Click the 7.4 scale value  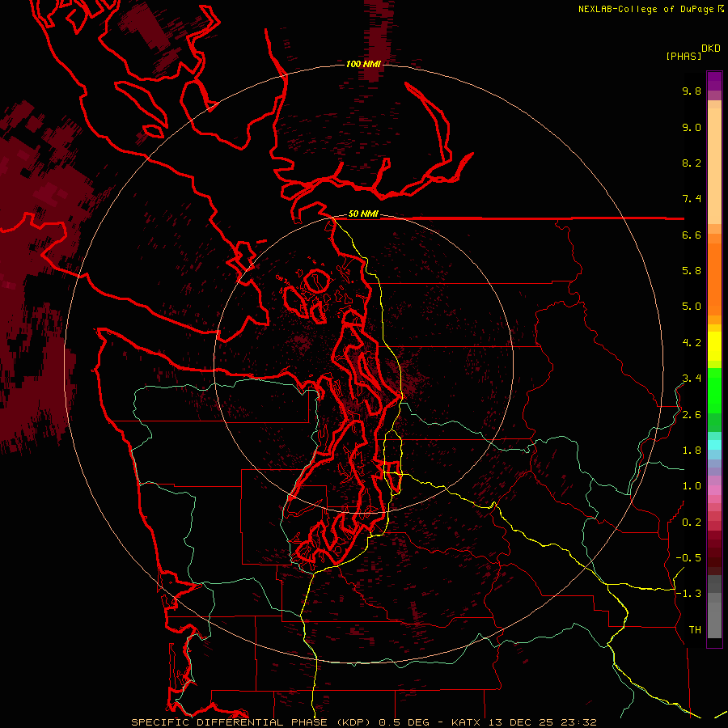tap(692, 199)
